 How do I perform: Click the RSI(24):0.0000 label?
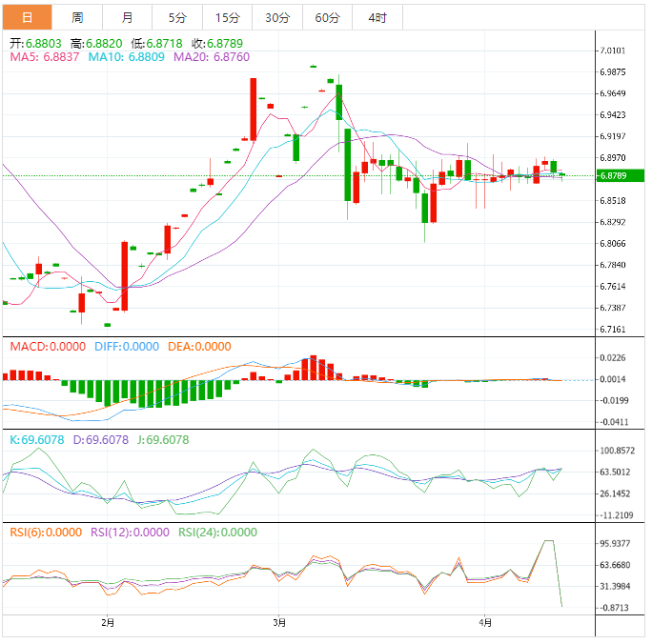(218, 533)
